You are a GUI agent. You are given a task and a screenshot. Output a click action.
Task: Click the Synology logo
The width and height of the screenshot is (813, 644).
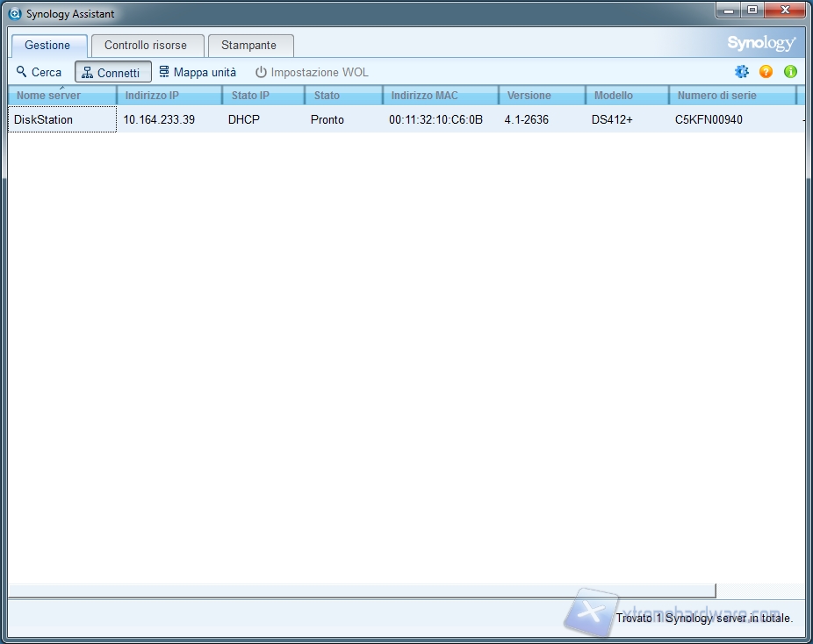(x=760, y=44)
